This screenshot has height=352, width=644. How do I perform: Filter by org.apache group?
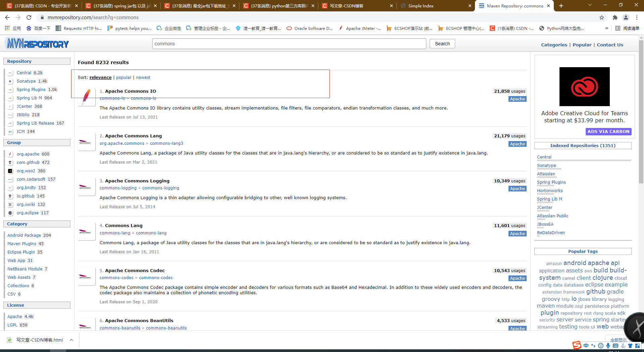(28, 154)
